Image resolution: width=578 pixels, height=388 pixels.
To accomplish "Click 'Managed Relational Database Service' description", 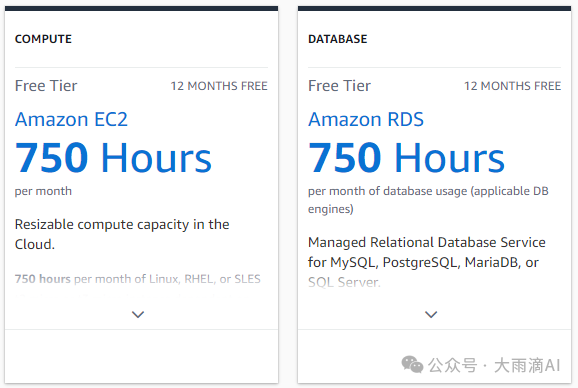I will 427,262.
